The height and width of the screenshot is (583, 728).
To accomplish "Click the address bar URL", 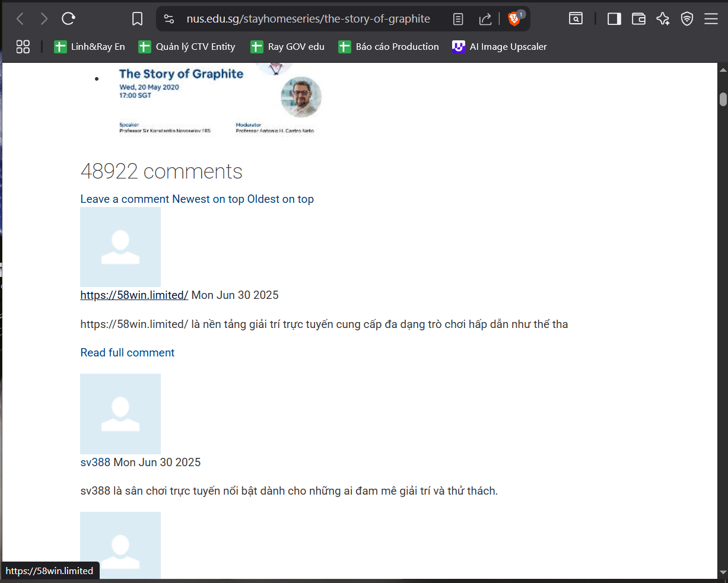I will pyautogui.click(x=308, y=19).
